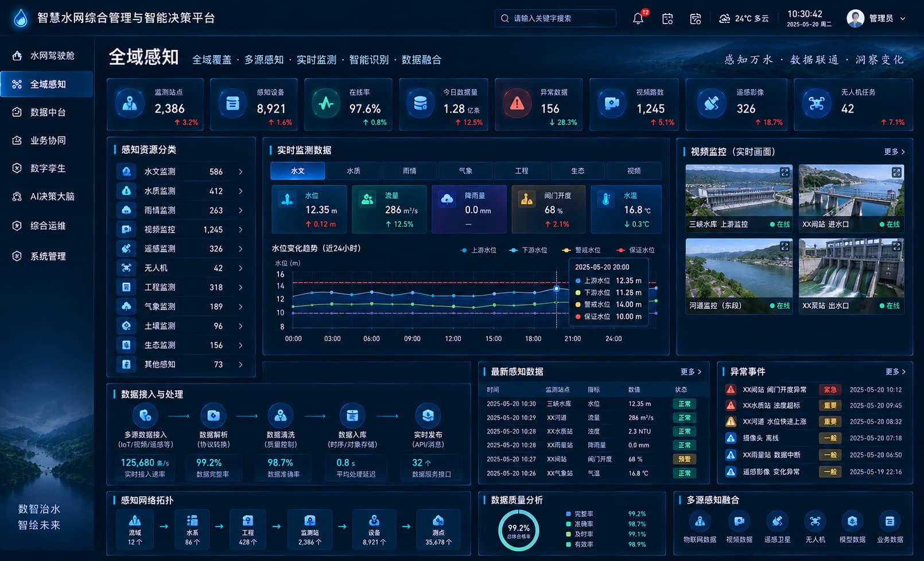This screenshot has height=561, width=924.
Task: Expand the 水文监测 resource row
Action: (x=181, y=172)
